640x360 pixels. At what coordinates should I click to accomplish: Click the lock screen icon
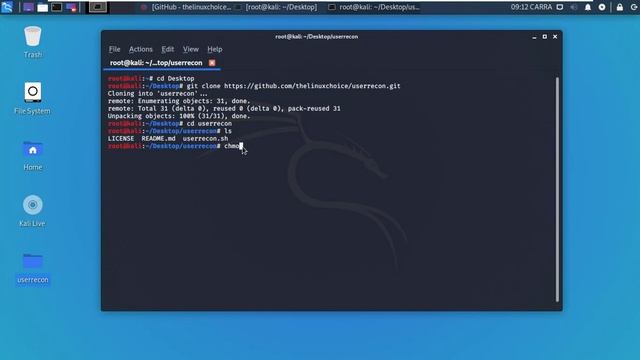tap(620, 7)
